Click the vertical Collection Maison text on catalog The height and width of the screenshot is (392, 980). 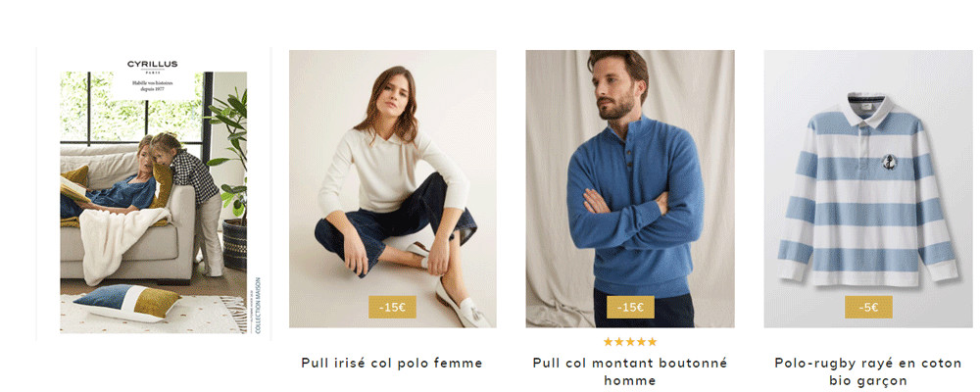[x=258, y=305]
